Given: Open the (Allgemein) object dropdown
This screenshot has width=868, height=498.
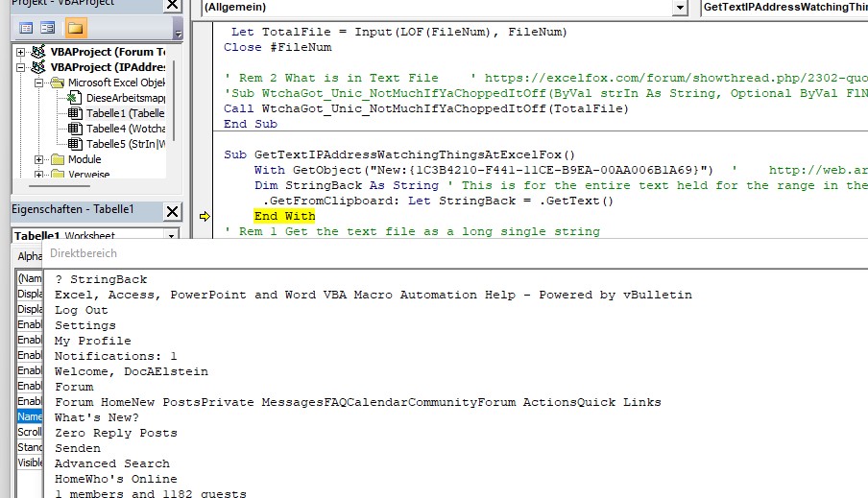Looking at the screenshot, I should coord(680,8).
